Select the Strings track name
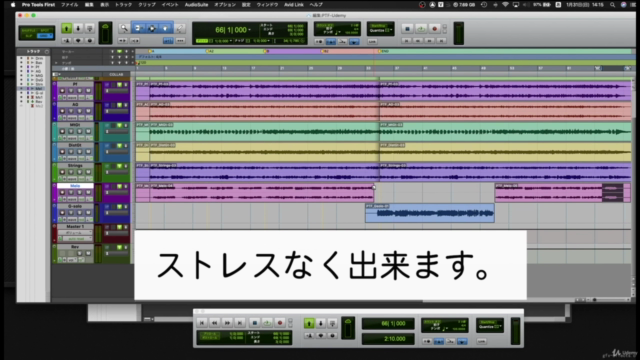 tap(75, 166)
